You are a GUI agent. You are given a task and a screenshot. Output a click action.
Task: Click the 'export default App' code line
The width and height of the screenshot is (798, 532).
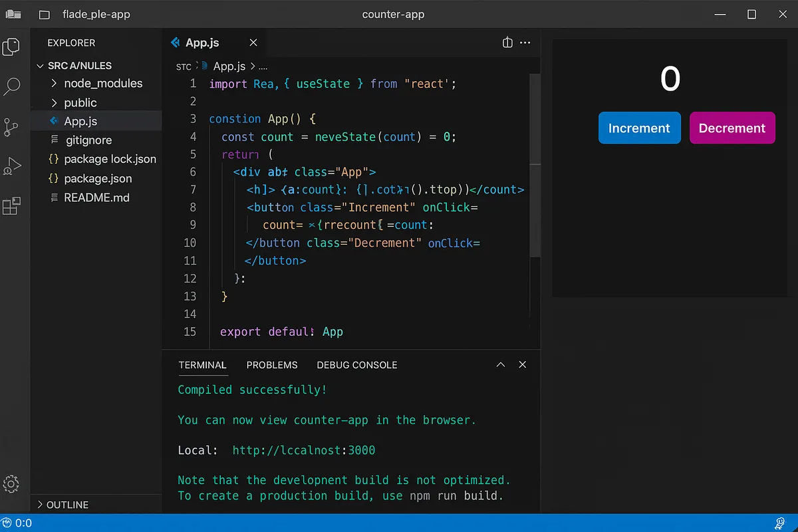281,331
